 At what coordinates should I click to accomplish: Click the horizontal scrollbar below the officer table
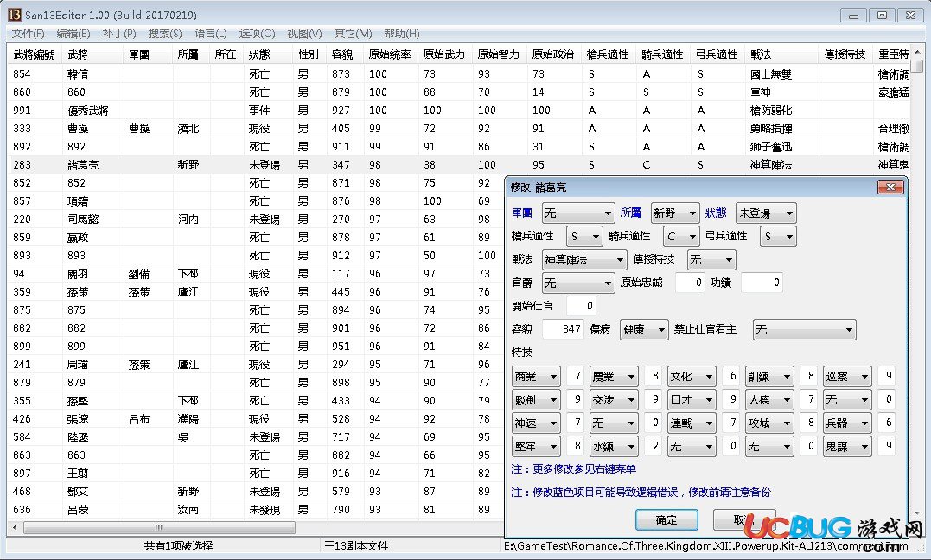click(158, 526)
